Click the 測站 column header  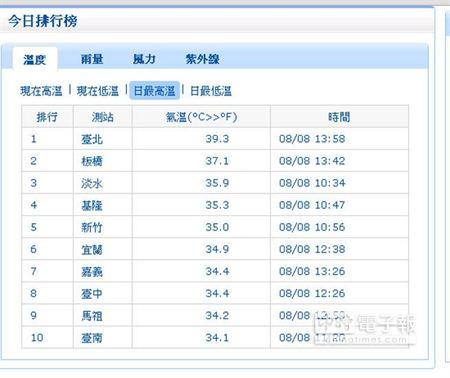pos(103,117)
